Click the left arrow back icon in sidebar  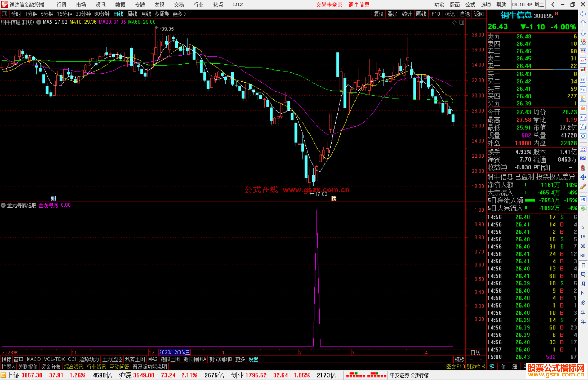coord(583,14)
